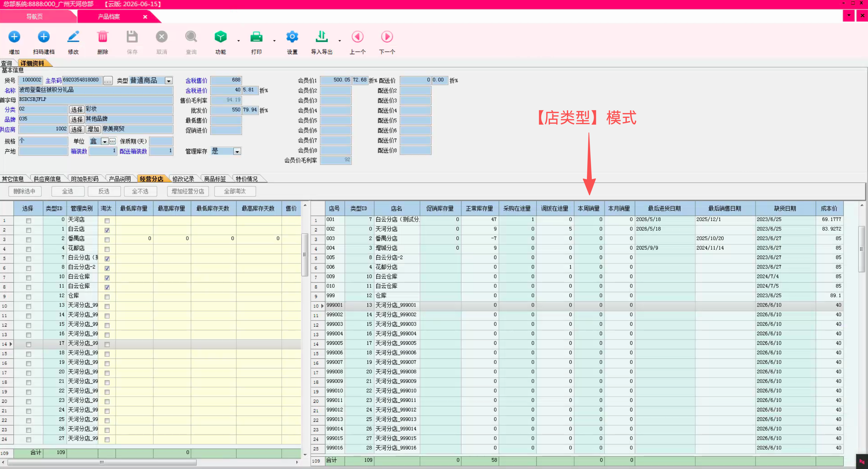
Task: Click the 增加经营分店 button
Action: click(188, 191)
